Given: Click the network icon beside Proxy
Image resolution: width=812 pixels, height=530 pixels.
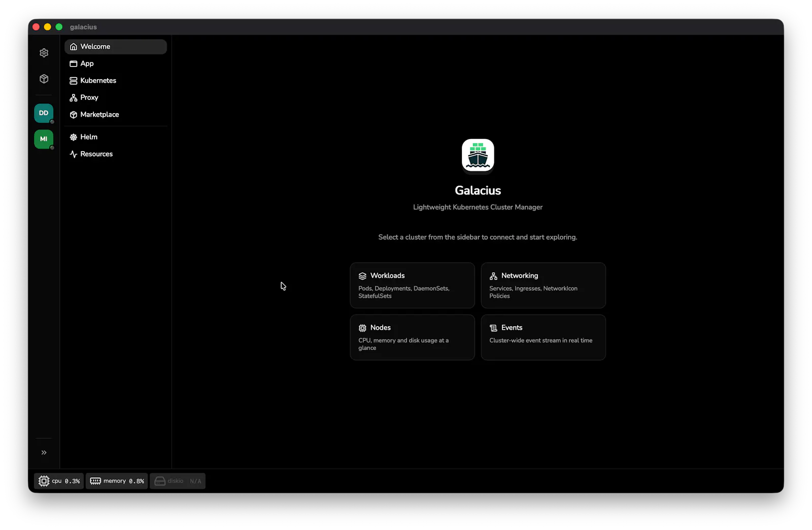Looking at the screenshot, I should point(74,97).
